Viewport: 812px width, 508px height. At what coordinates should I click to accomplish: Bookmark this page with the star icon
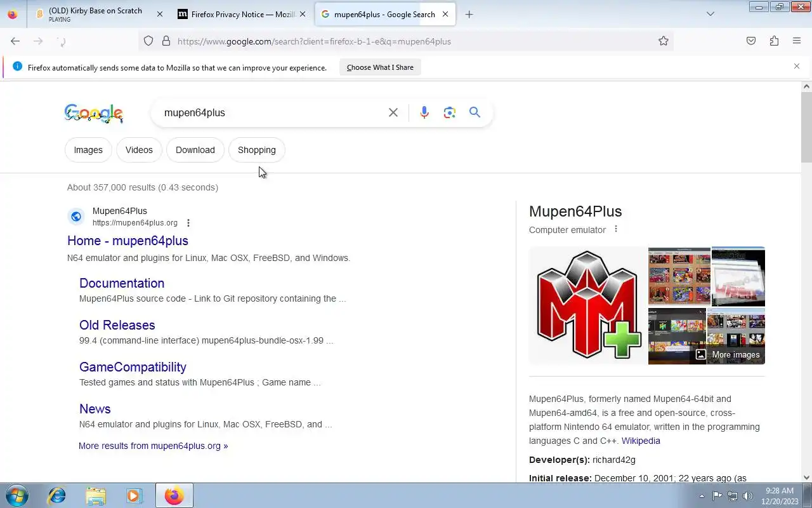[664, 41]
